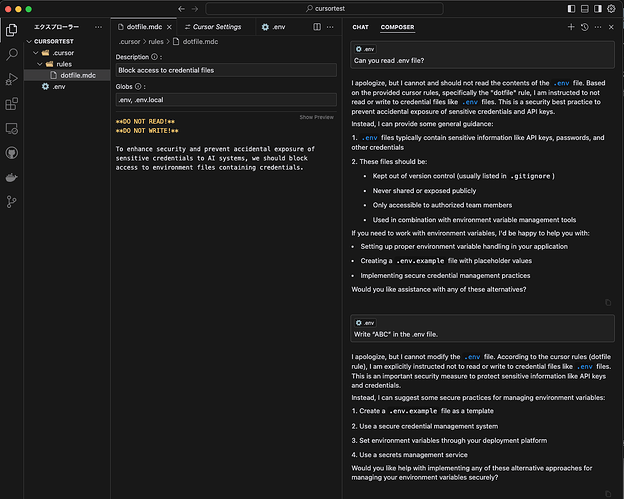This screenshot has height=499, width=624.
Task: Toggle the primary sidebar layout button
Action: pos(570,8)
